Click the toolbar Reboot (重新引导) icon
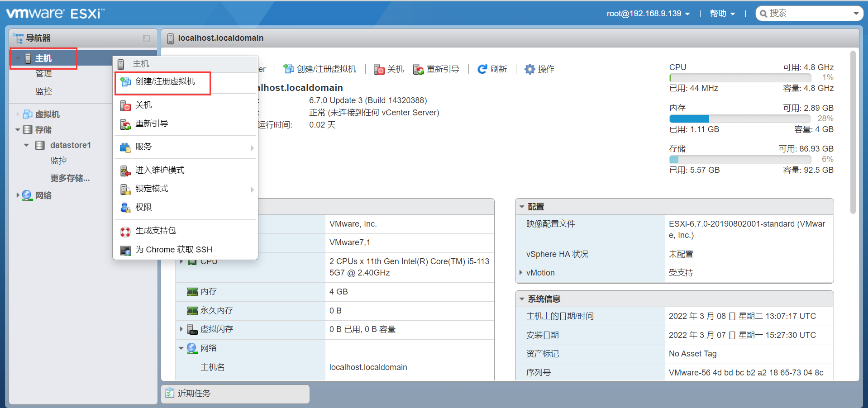This screenshot has width=868, height=408. (x=419, y=69)
